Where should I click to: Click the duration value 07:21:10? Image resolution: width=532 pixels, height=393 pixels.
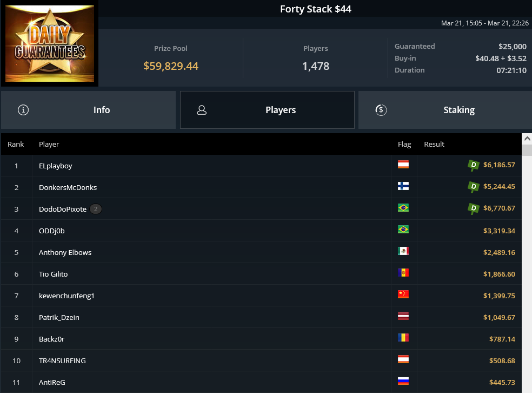point(511,70)
